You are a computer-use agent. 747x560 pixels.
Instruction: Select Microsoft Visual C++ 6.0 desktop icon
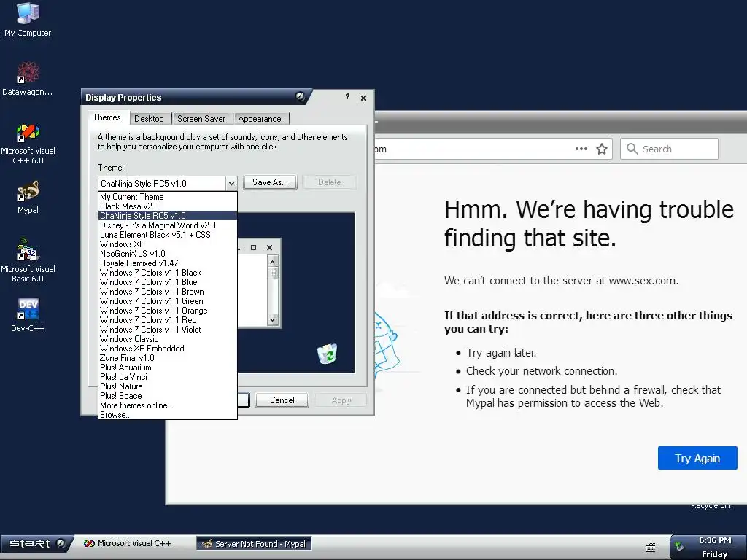point(28,144)
